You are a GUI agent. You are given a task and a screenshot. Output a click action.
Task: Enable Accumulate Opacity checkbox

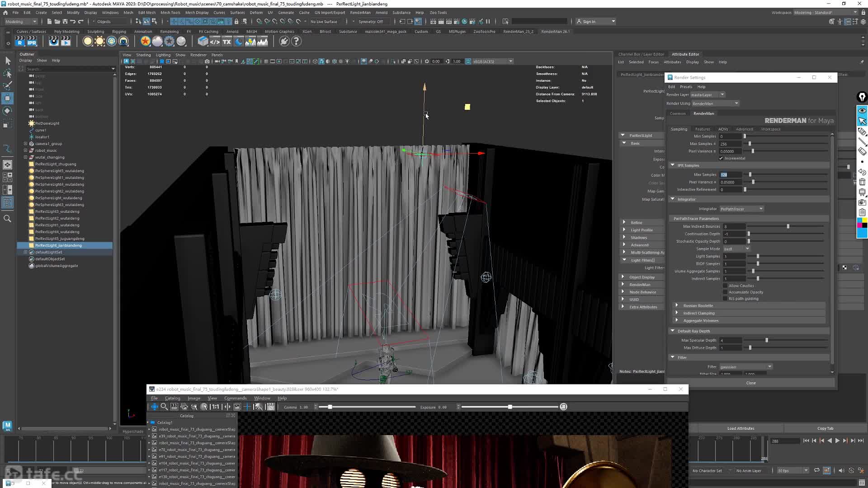(x=725, y=292)
